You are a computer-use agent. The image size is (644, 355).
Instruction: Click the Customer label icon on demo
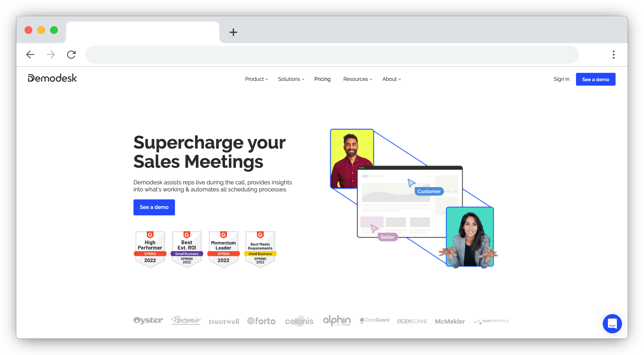coord(429,191)
